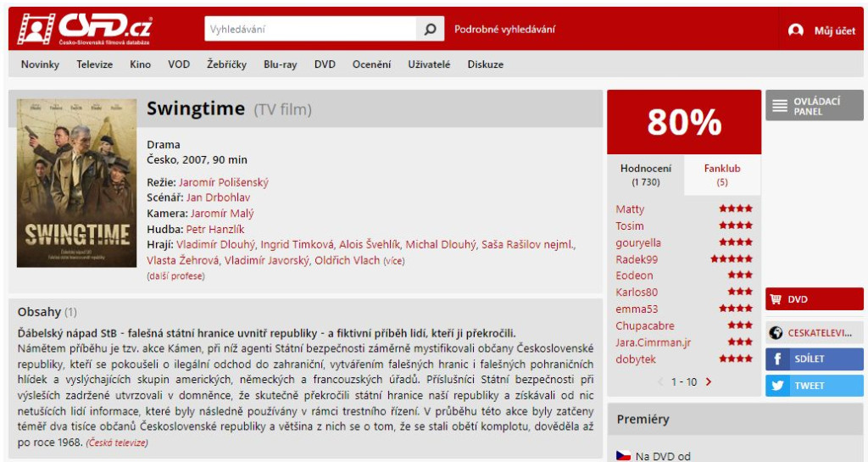Click the Premiéry section heading
Screen dimensions: 868x462
pos(643,420)
